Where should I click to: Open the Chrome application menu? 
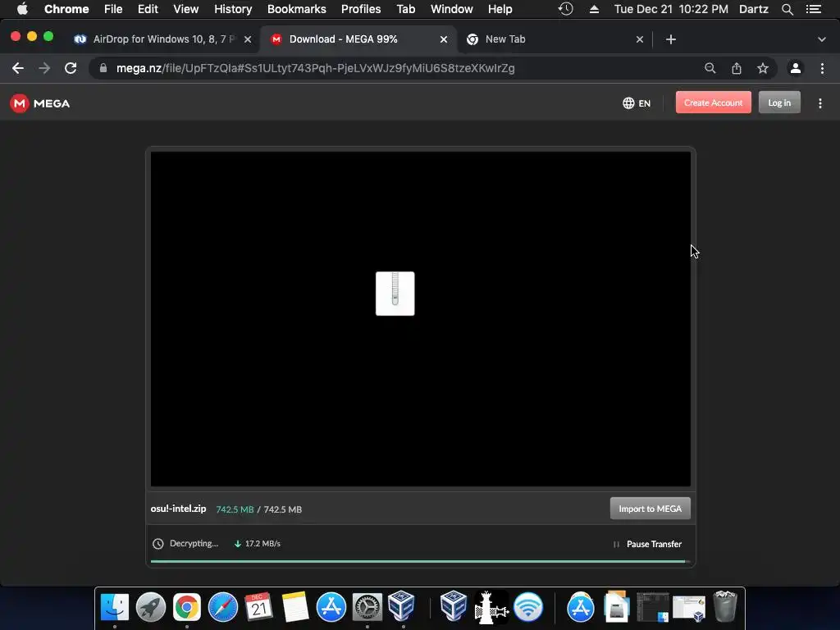[66, 9]
